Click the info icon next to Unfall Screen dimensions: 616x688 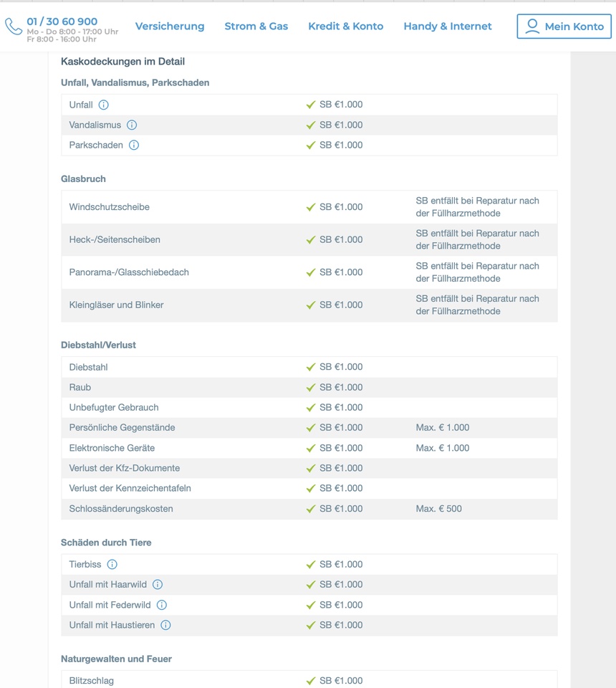coord(103,105)
